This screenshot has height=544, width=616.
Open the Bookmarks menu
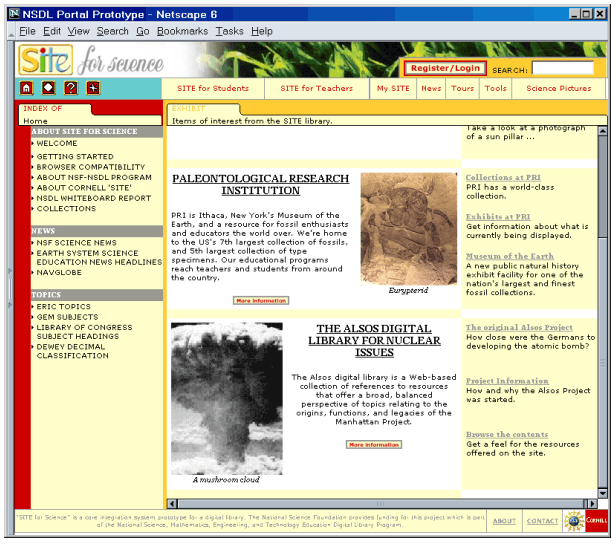point(182,31)
